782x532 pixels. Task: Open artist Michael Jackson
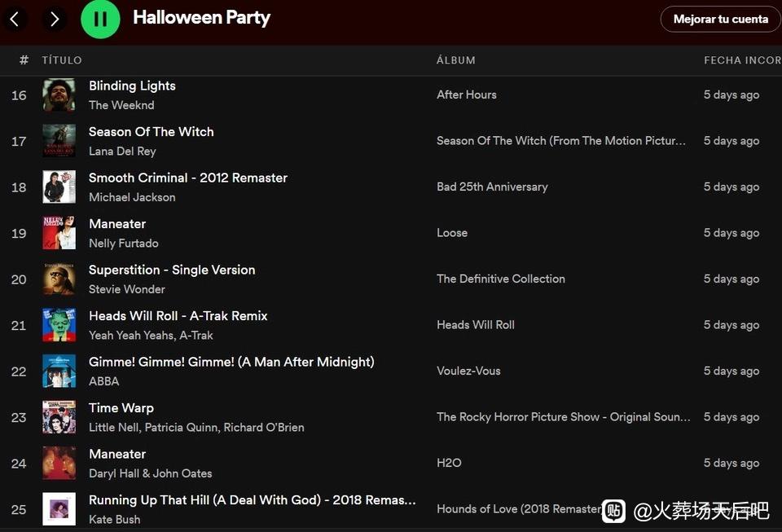[x=132, y=197]
